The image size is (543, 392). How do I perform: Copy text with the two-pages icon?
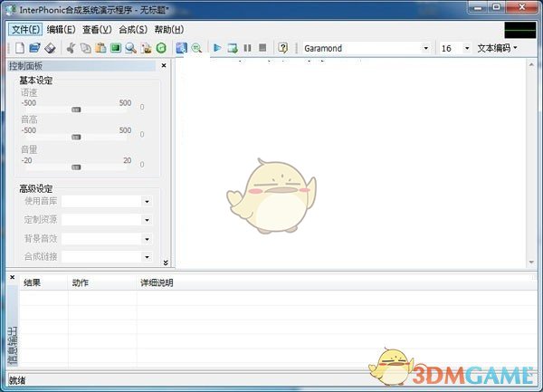tap(86, 48)
